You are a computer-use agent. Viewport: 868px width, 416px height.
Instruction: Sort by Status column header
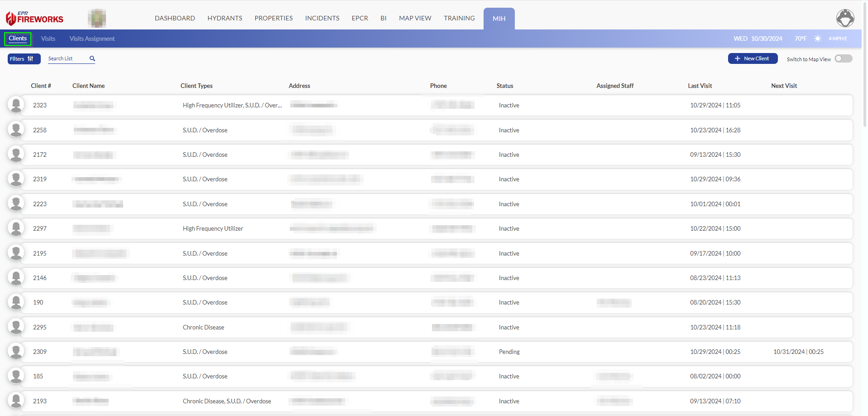[x=504, y=86]
